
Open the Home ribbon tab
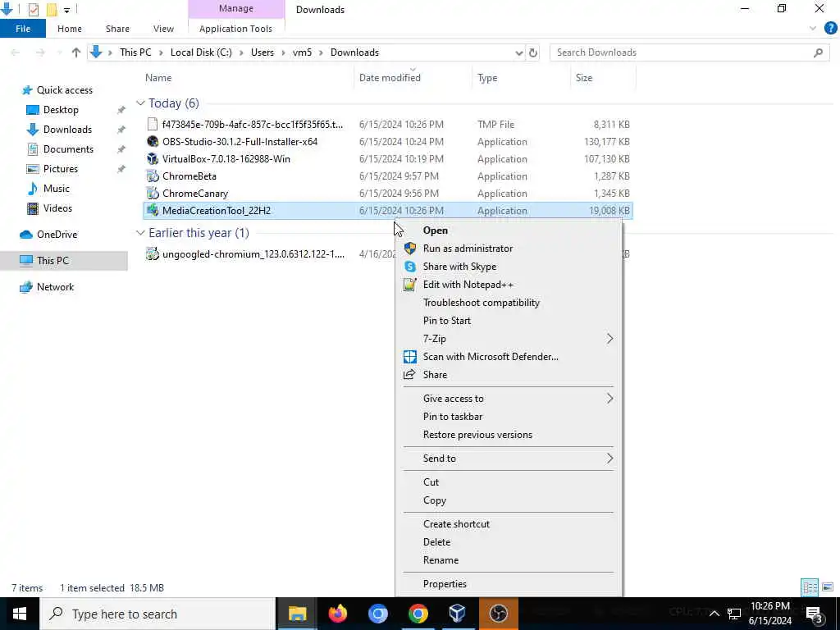click(x=70, y=29)
